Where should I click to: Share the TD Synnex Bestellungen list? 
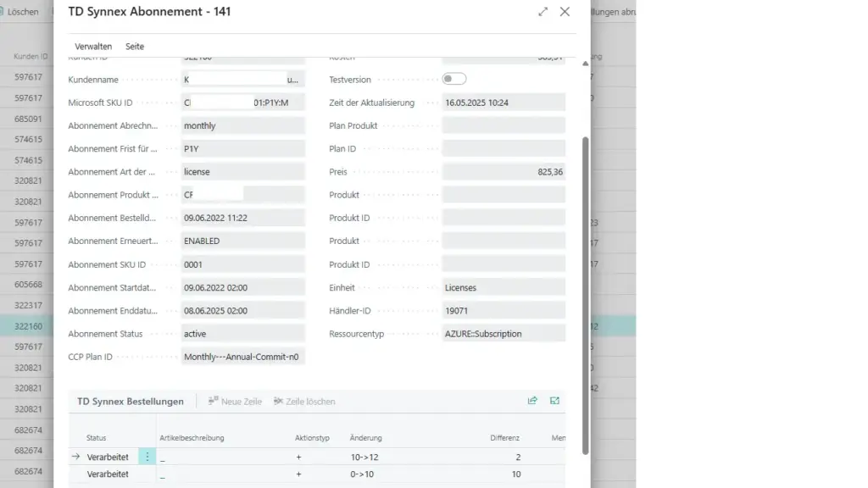pos(532,400)
